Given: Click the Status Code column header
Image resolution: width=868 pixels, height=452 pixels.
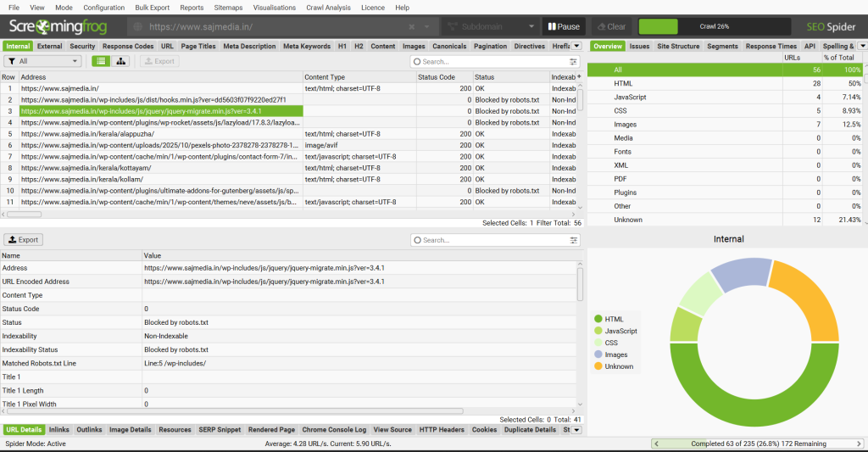Looking at the screenshot, I should [444, 77].
